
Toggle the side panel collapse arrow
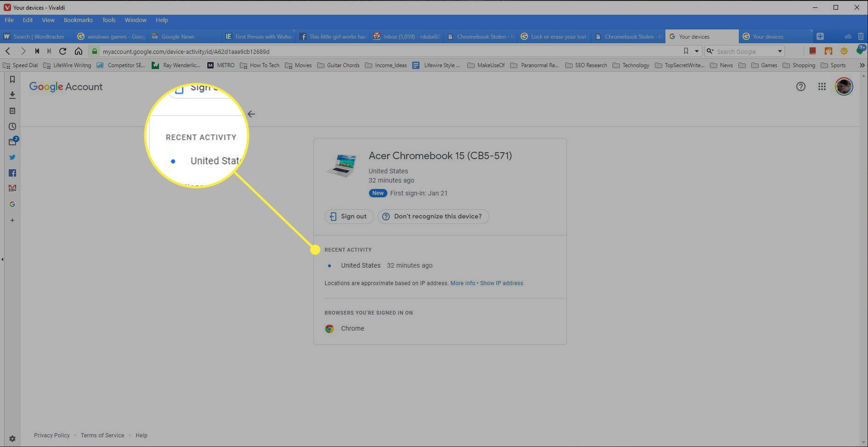[x=2, y=259]
